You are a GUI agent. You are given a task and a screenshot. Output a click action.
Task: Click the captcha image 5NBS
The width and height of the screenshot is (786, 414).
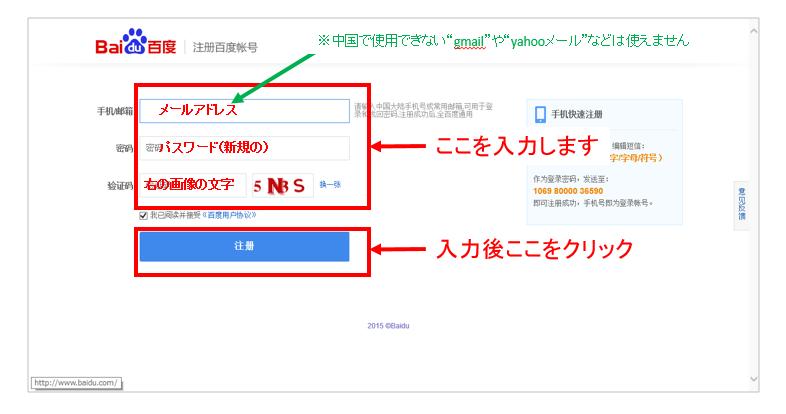[x=283, y=185]
